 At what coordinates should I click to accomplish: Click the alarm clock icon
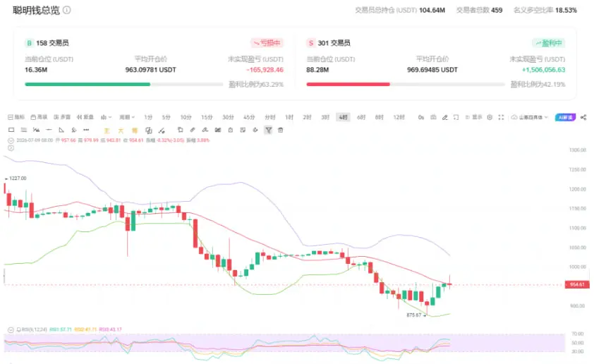(230, 130)
